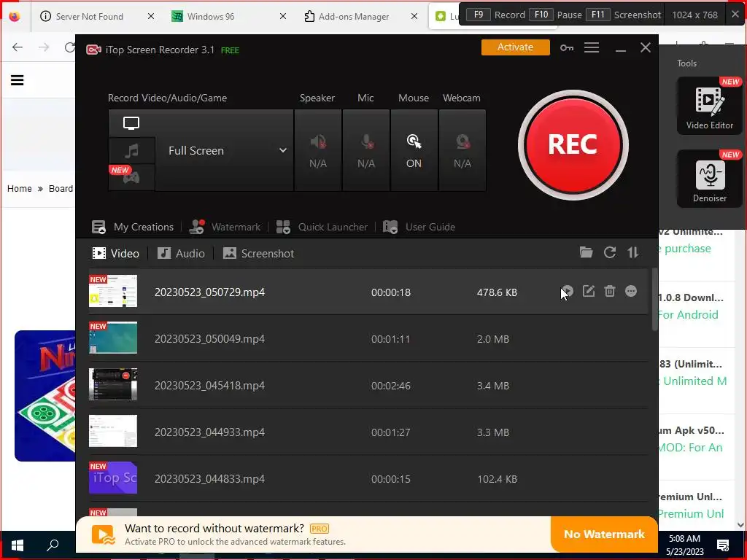Close the Server Not Found tab
747x560 pixels.
tap(150, 16)
